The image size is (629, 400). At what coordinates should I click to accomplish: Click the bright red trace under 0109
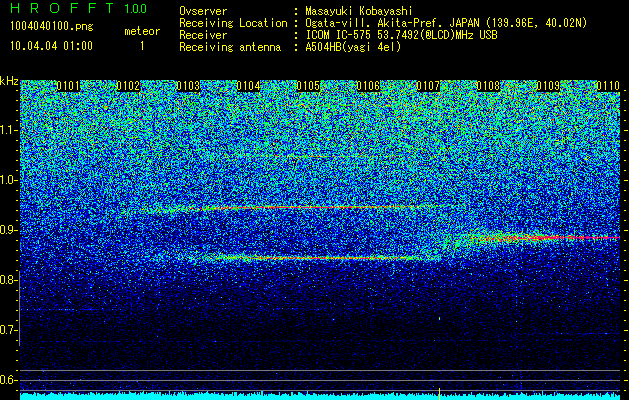click(x=546, y=238)
